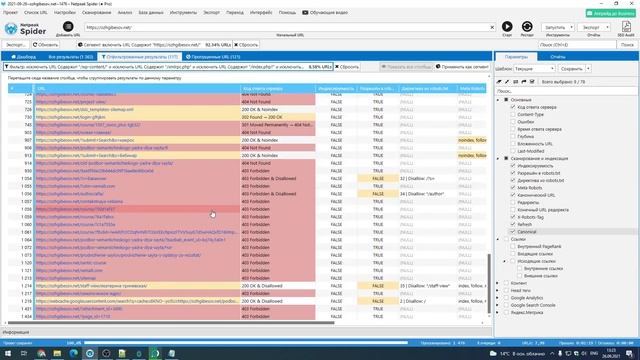Check the 'Редиректы' parameter
The width and height of the screenshot is (640, 360).
(x=513, y=202)
